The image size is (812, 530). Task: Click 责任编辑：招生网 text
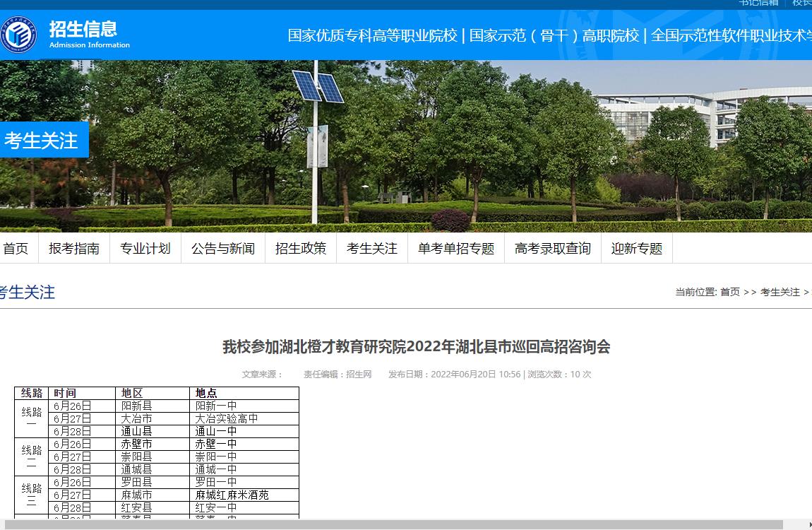338,374
